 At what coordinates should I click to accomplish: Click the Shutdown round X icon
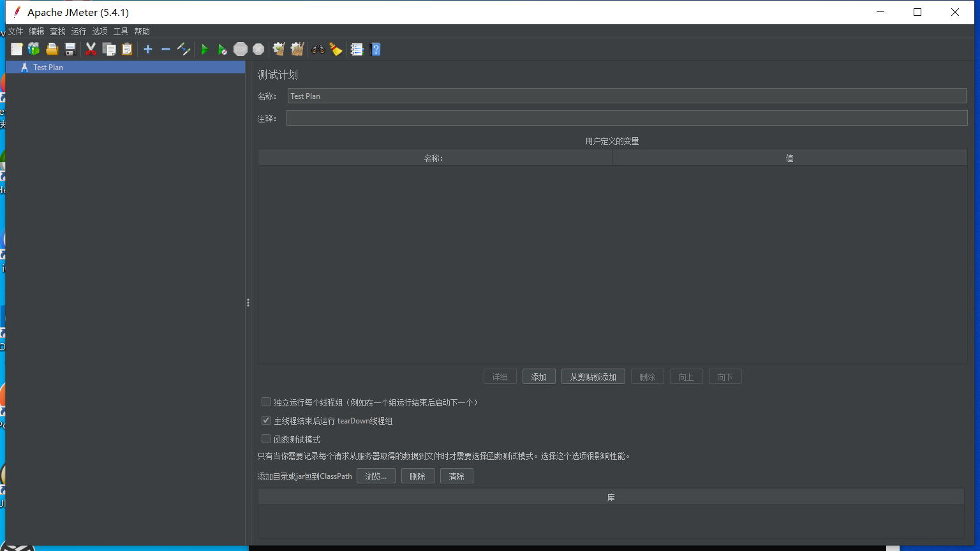click(x=258, y=49)
